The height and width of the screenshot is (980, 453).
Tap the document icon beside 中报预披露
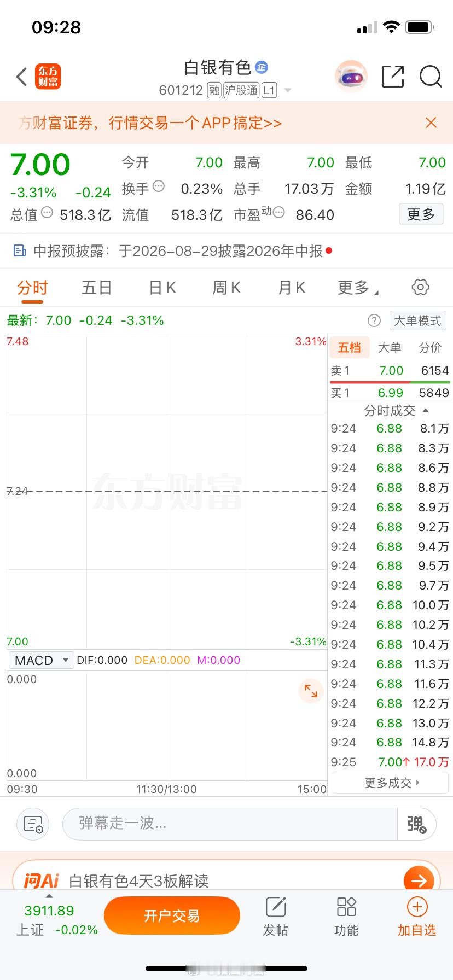tap(20, 251)
